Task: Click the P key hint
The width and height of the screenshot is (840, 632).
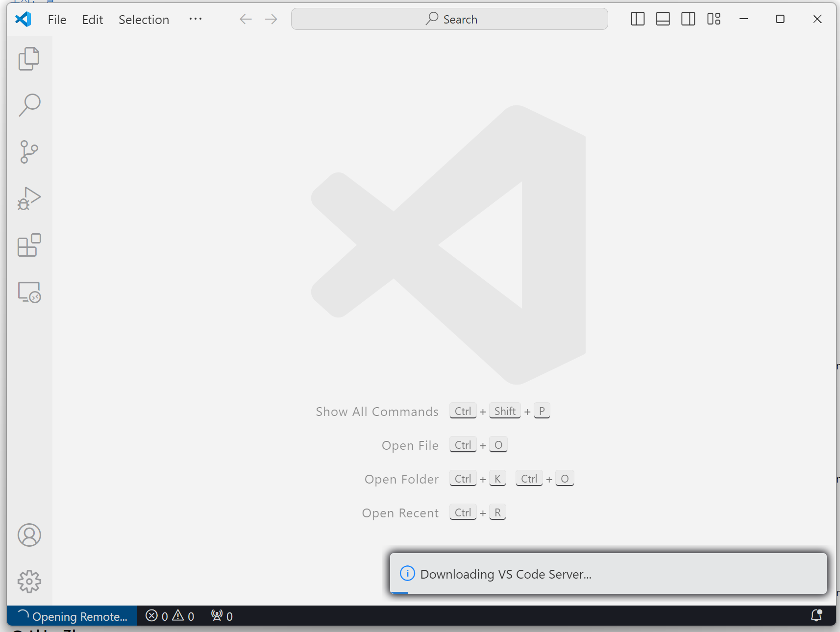Action: tap(542, 411)
